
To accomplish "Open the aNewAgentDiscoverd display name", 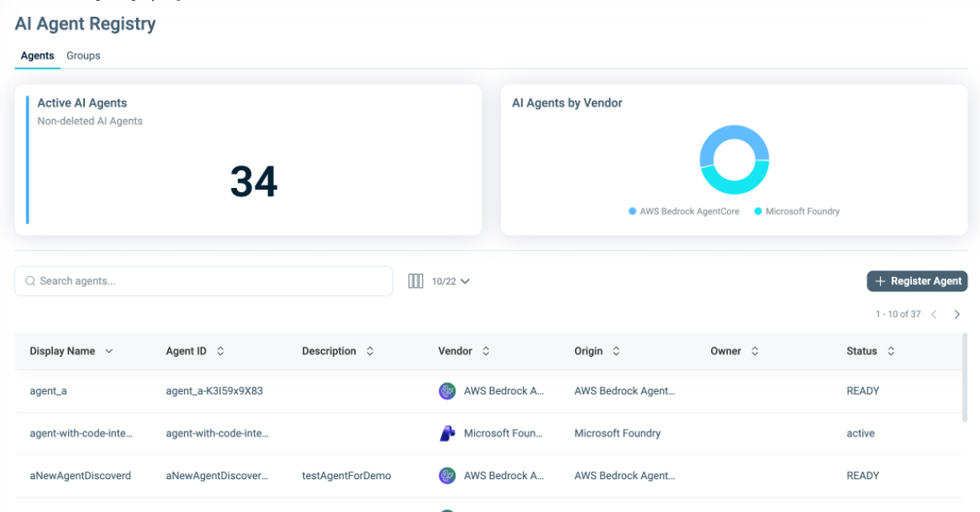I will tap(80, 476).
